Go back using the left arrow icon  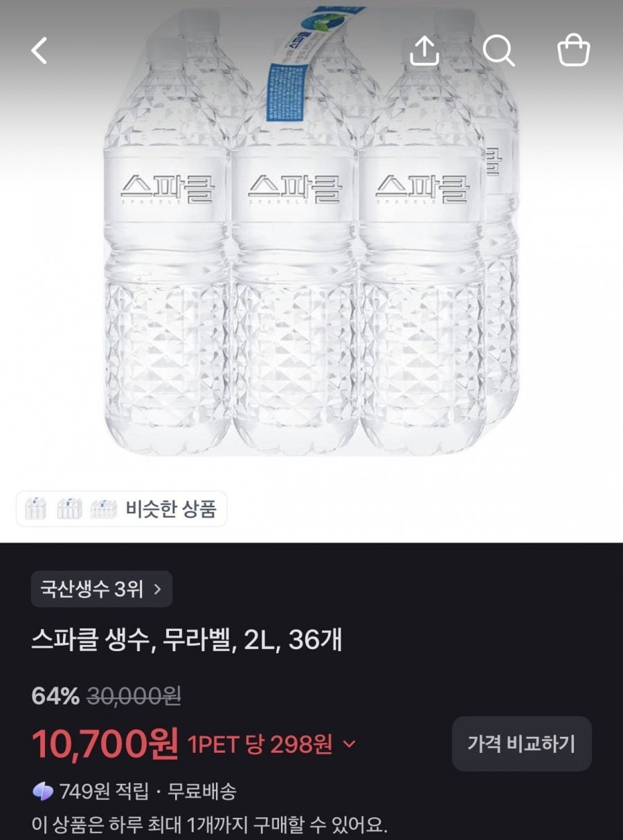39,51
